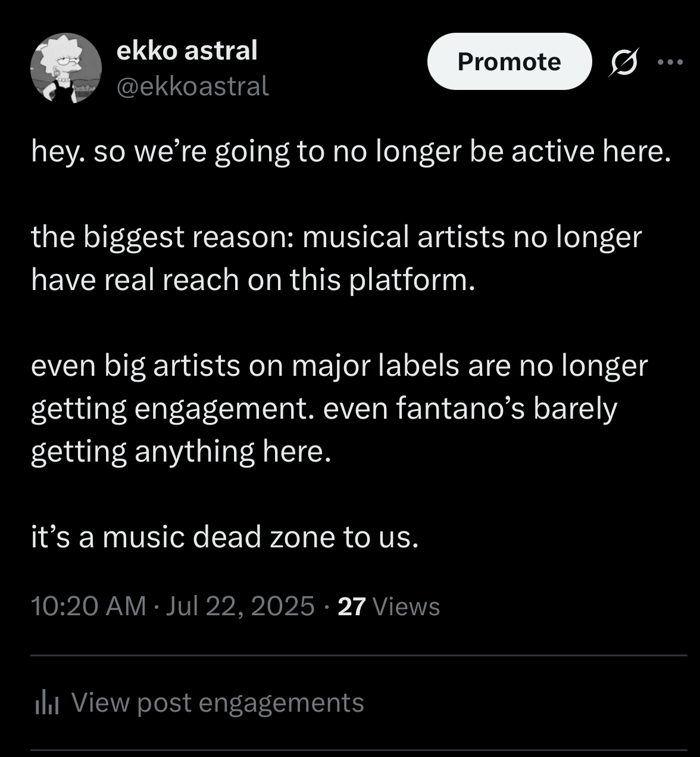Viewport: 700px width, 757px height.
Task: Click "have real reach on this platform."
Action: [253, 279]
